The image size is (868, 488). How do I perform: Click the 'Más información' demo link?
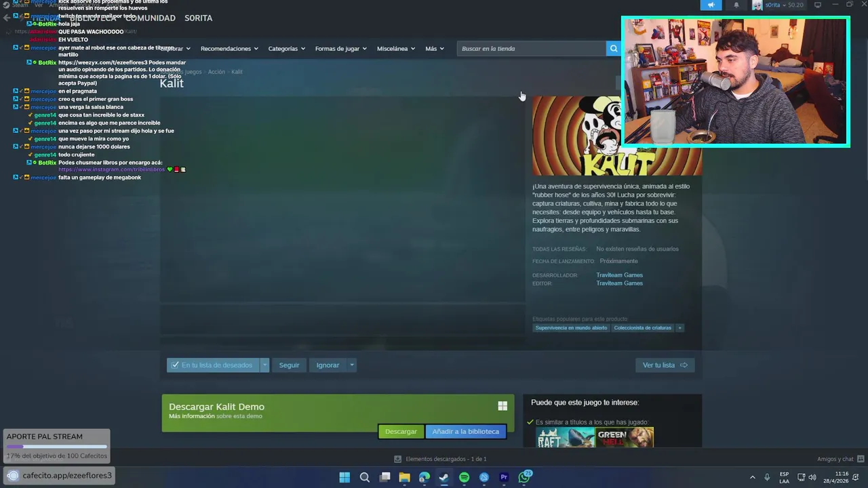[x=192, y=416]
